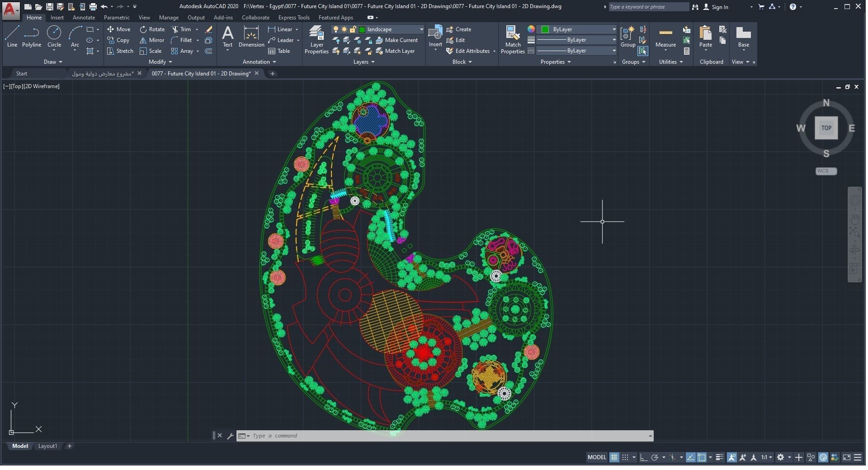Toggle polar tracking in status bar

click(655, 457)
